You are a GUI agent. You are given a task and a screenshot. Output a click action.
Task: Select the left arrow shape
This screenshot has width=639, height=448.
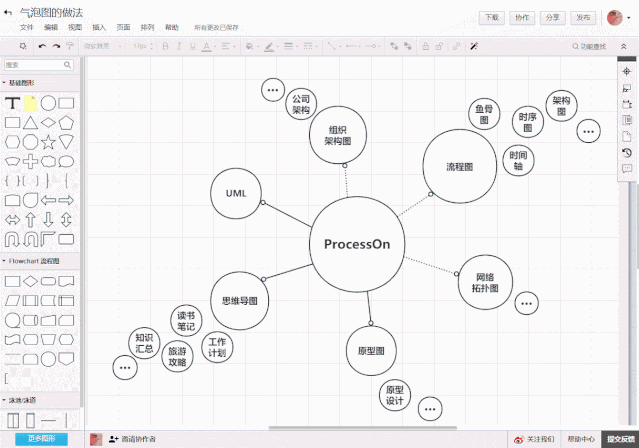(x=48, y=200)
